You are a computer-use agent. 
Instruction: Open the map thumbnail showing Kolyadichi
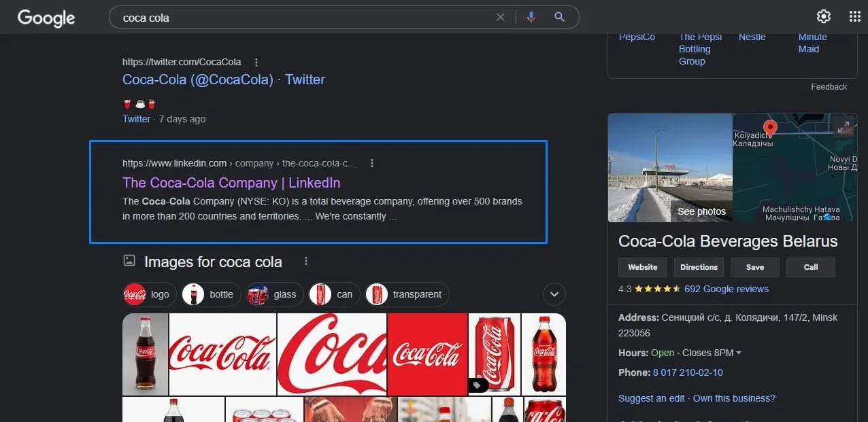coord(795,167)
